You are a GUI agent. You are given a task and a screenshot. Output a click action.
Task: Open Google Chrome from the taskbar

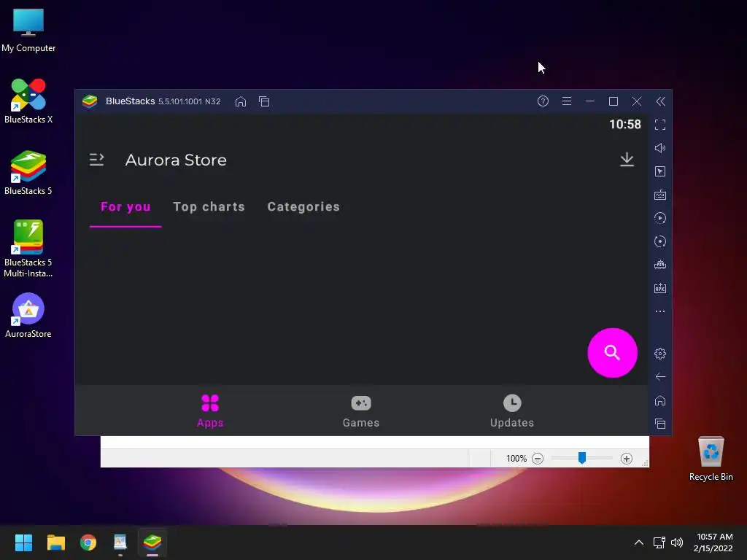[88, 542]
